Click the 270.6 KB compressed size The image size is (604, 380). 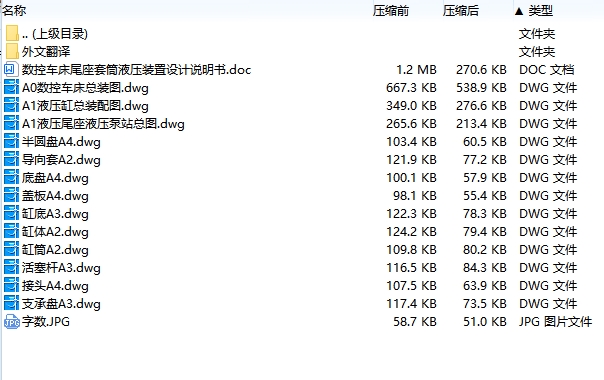(482, 70)
